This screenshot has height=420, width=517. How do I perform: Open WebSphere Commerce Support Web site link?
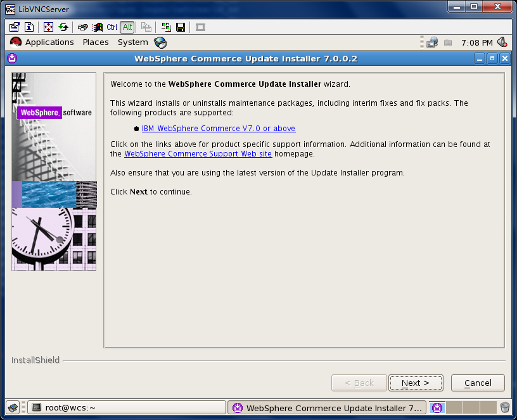[198, 154]
